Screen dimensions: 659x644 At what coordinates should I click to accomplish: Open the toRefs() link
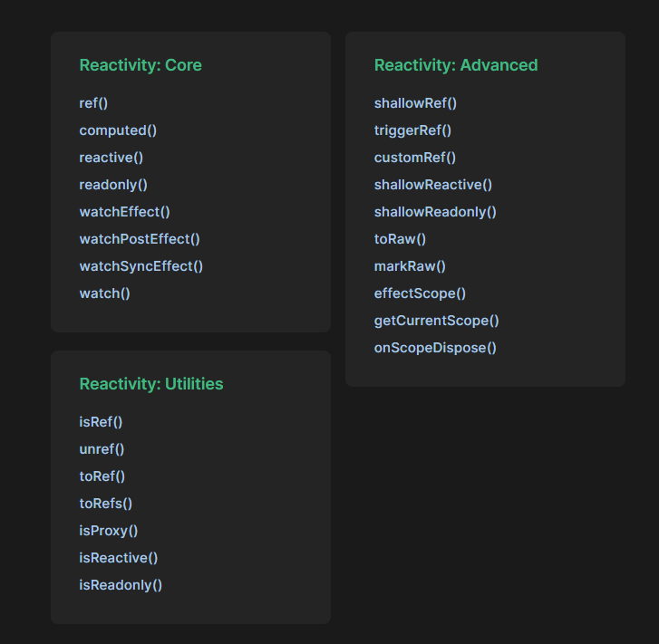(x=105, y=504)
